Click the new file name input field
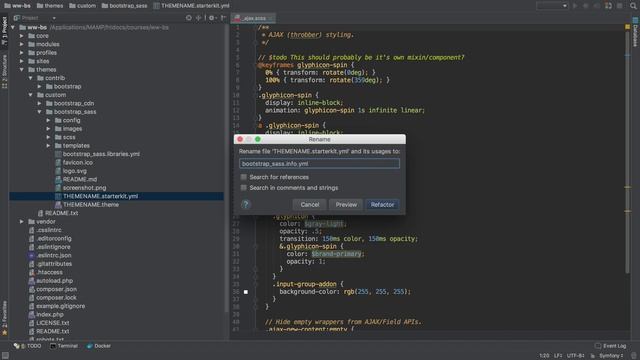The image size is (640, 360). click(x=319, y=164)
